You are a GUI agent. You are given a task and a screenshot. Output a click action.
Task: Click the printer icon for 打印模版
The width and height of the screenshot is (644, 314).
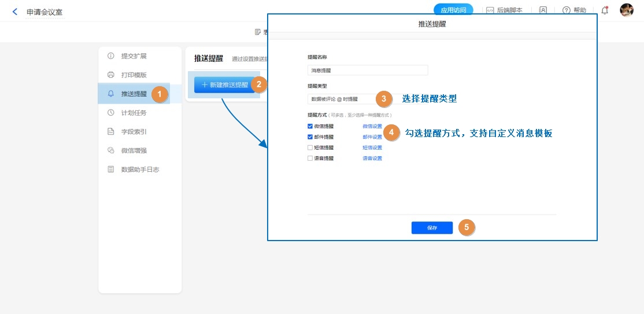tap(110, 75)
